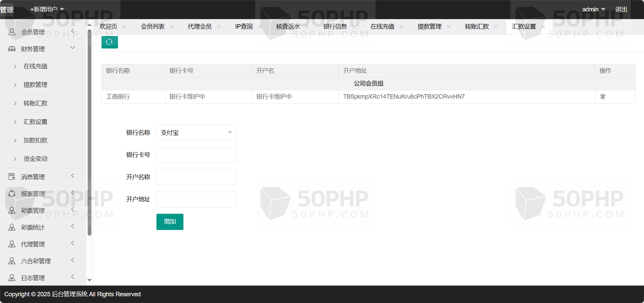
Task: Open the 银行名称 dropdown showing 支付宝
Action: 196,133
